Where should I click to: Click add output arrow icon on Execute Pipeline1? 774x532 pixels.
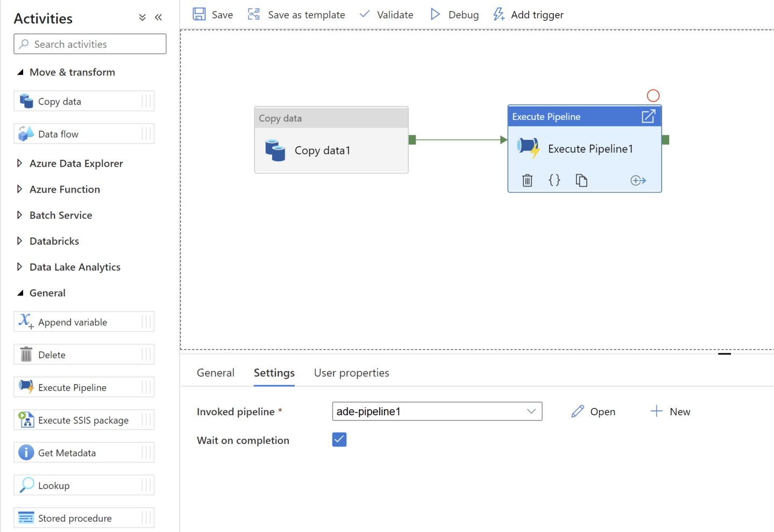click(x=638, y=181)
